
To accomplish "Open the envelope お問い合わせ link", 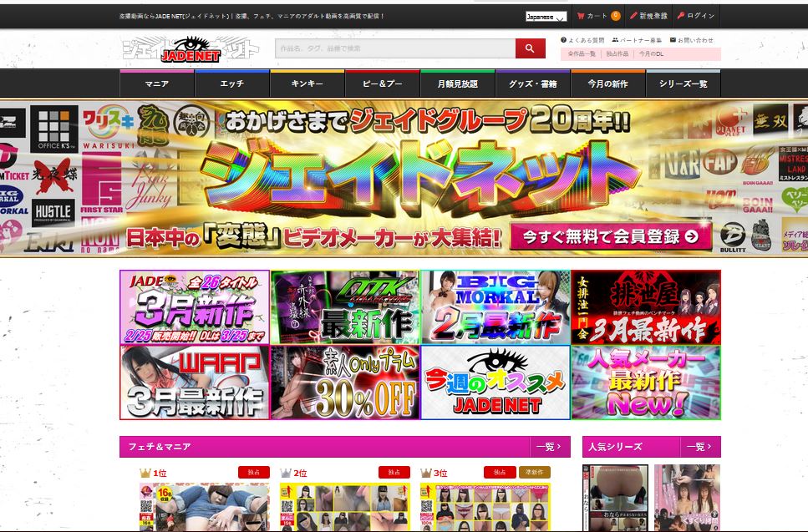I will pos(692,40).
